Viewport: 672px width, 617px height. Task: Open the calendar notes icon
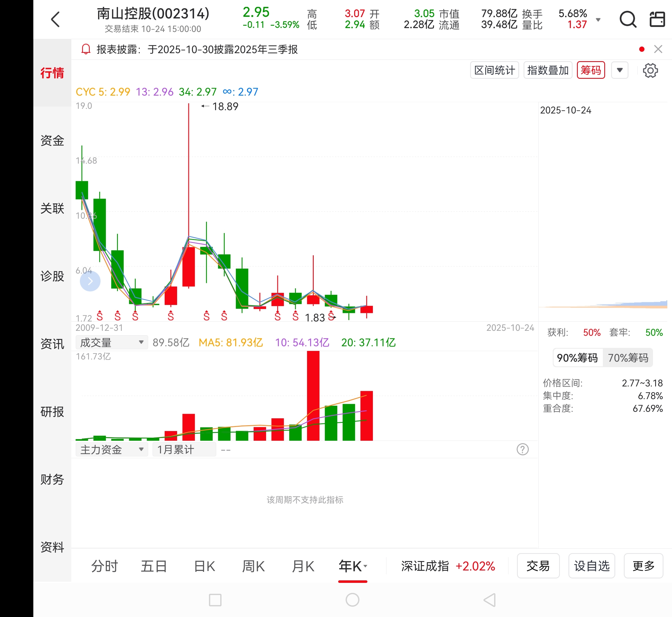(657, 19)
